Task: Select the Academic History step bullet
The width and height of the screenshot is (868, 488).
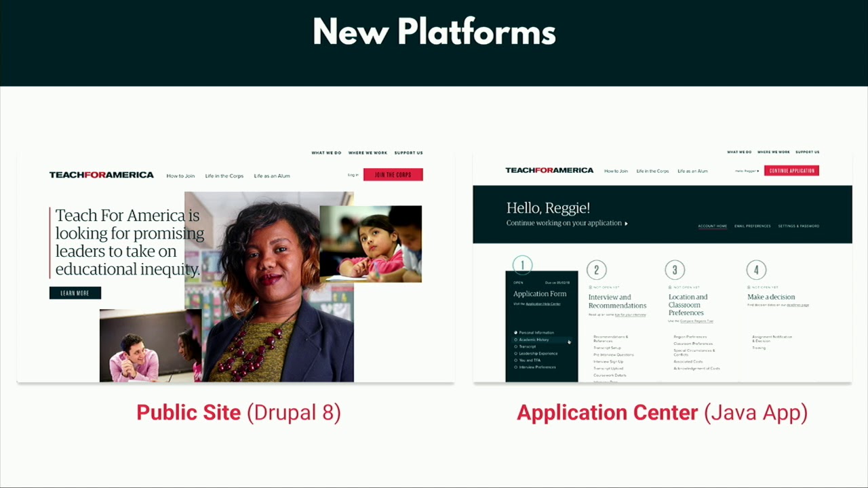Action: click(x=515, y=340)
